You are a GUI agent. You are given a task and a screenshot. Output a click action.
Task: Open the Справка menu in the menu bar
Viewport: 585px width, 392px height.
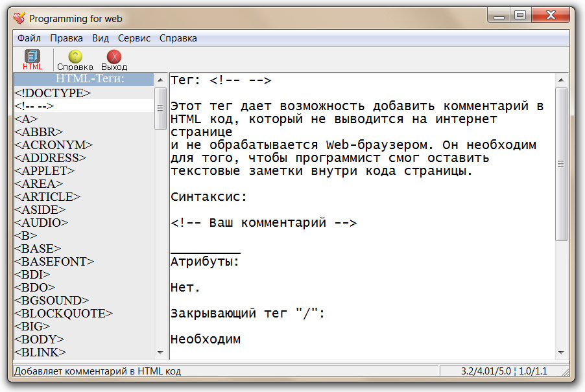[178, 38]
